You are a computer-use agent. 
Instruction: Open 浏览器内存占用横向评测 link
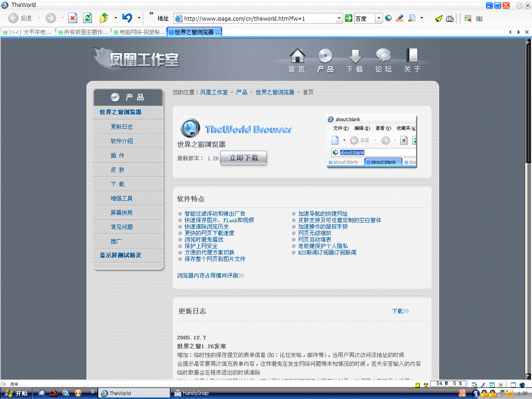pyautogui.click(x=211, y=275)
